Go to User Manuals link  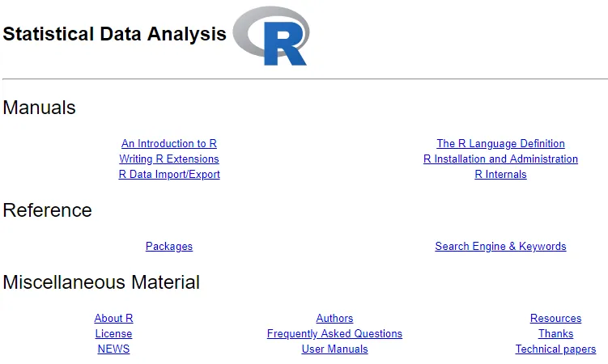click(334, 349)
